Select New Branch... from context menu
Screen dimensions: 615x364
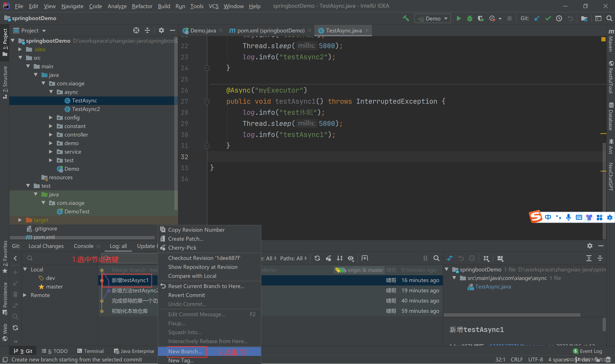coord(185,351)
